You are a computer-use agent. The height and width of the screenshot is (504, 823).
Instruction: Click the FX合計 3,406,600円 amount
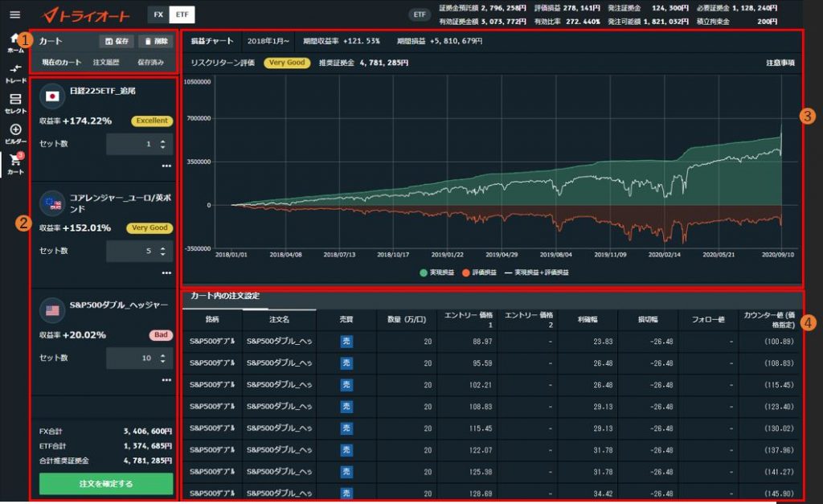coord(148,431)
